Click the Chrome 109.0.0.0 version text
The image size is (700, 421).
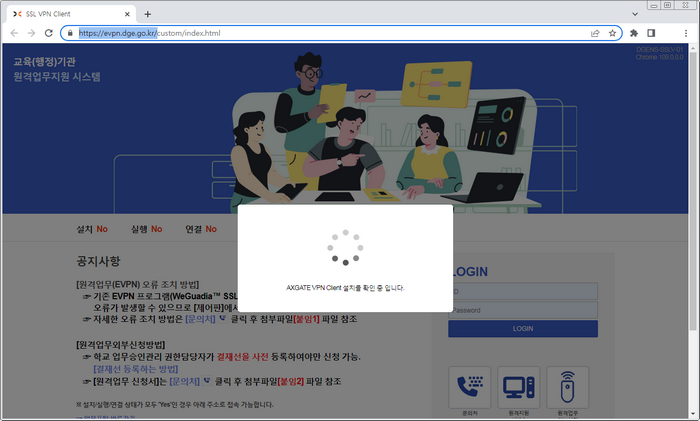[659, 57]
